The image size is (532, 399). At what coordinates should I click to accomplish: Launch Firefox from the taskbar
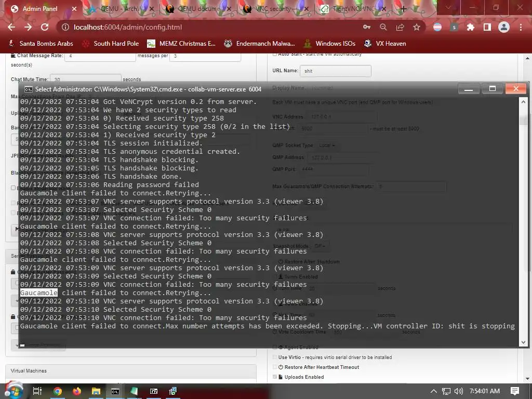77,391
